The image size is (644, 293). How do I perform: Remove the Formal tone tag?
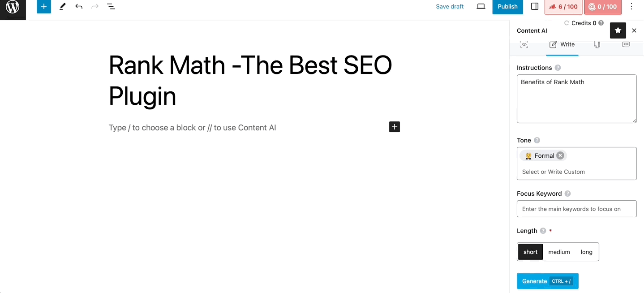560,156
